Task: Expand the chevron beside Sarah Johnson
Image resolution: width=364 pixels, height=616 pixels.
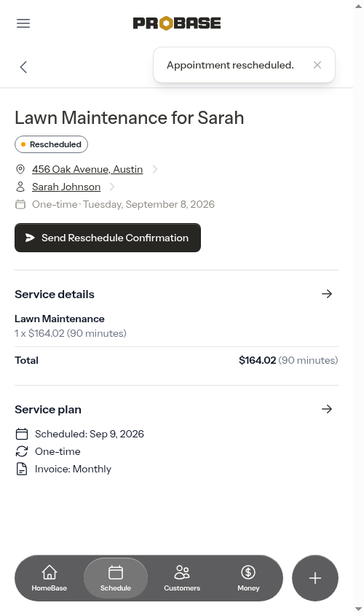Action: point(112,187)
